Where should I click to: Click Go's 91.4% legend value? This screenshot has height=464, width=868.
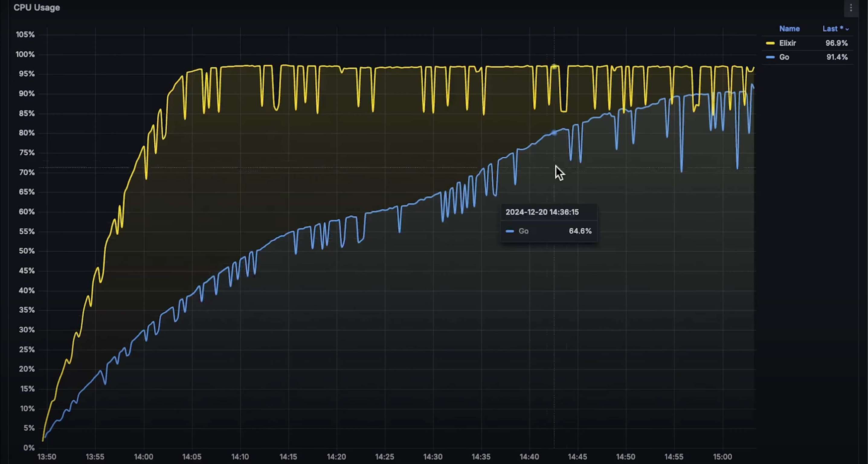pos(837,57)
